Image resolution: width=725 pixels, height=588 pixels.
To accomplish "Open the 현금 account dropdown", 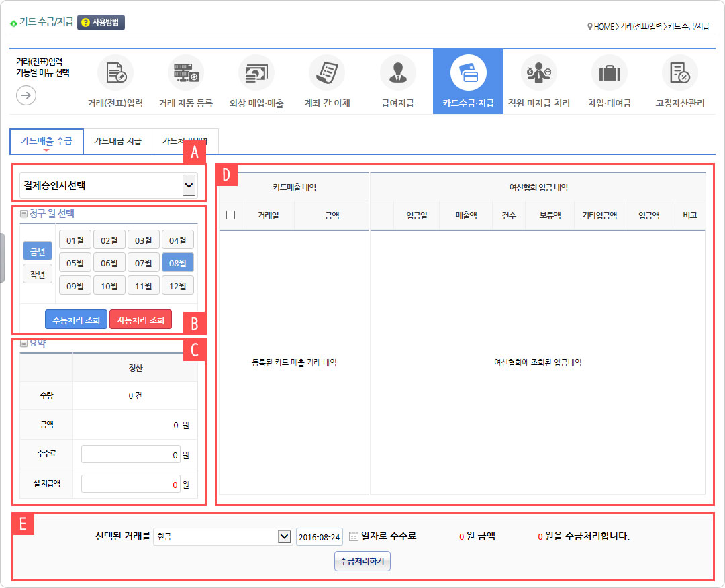I will 283,536.
